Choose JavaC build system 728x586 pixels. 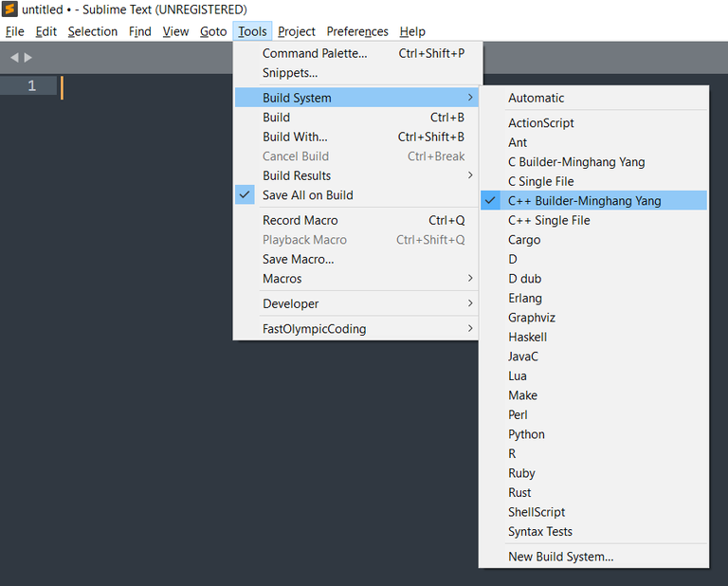coord(593,357)
